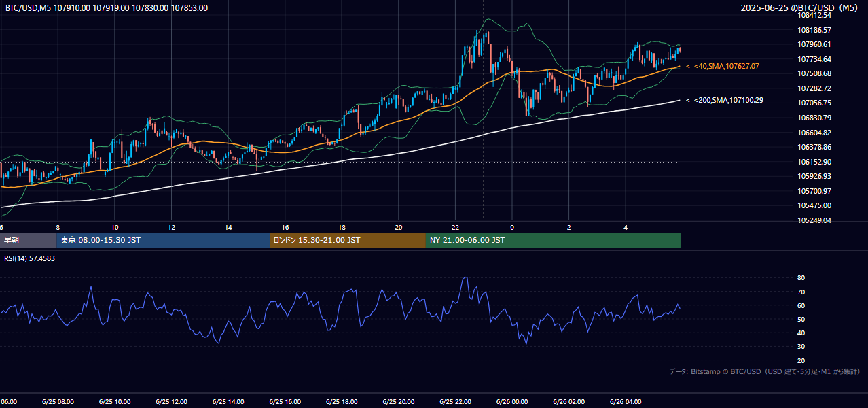Click price axis value 107282.72

[x=814, y=88]
